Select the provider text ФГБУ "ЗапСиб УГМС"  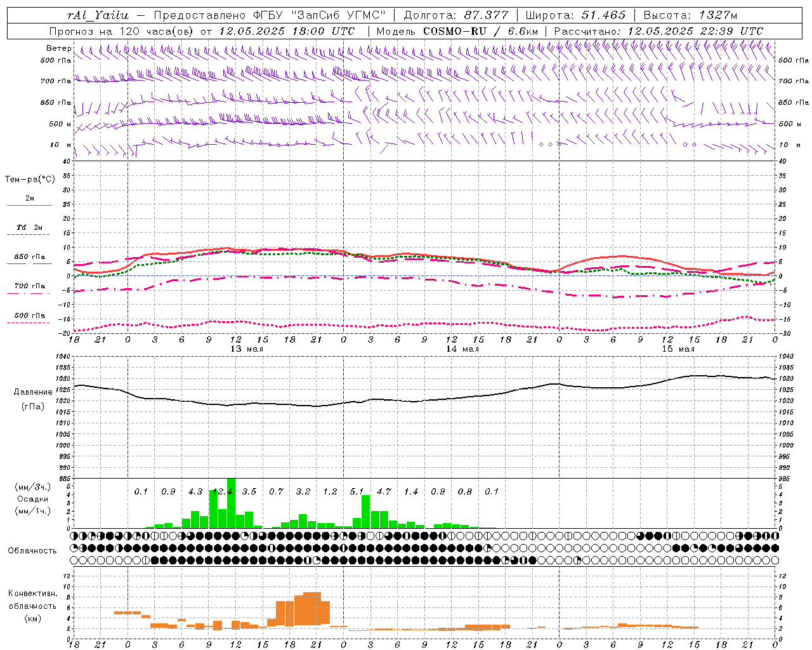(x=321, y=15)
